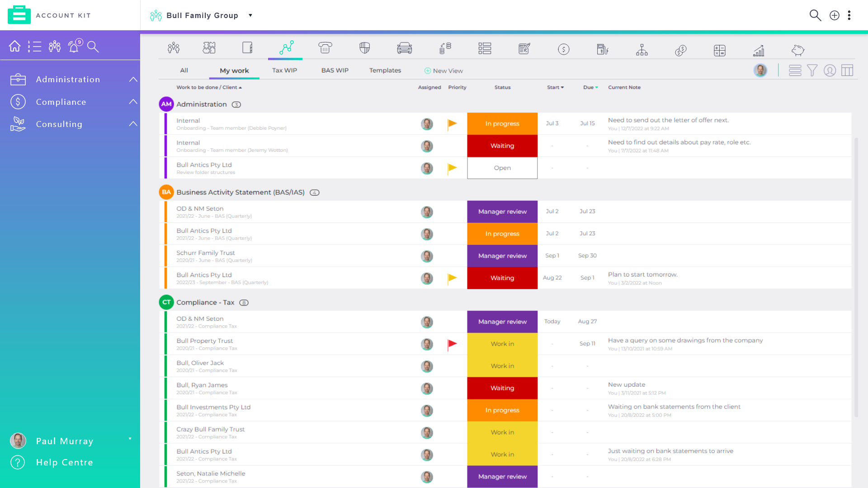Click the filter funnel icon
The image size is (868, 488).
point(812,70)
